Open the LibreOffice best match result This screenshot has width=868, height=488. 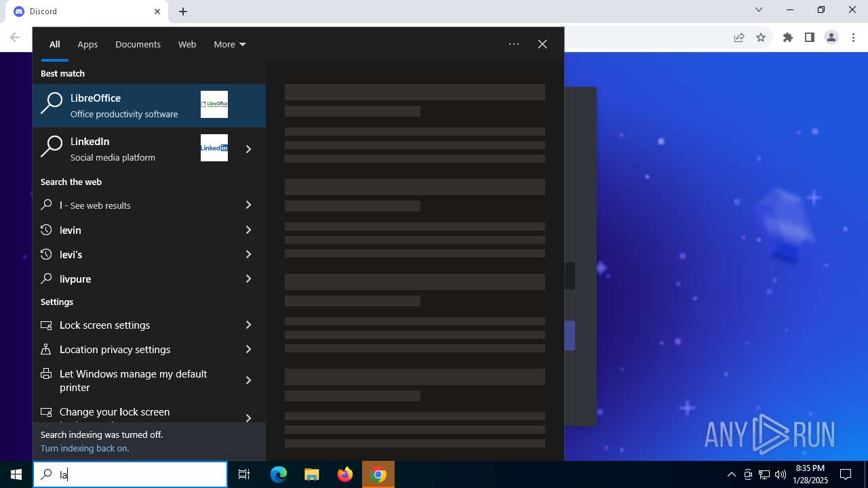coord(149,106)
